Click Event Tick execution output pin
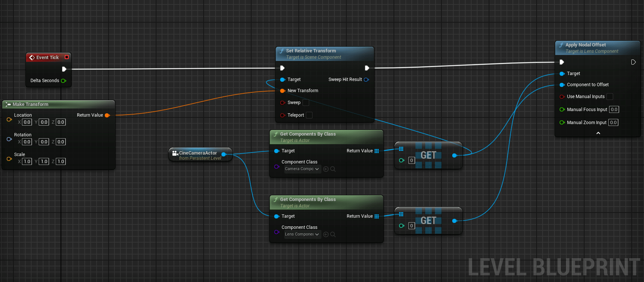Viewport: 644px width, 282px height. (64, 69)
